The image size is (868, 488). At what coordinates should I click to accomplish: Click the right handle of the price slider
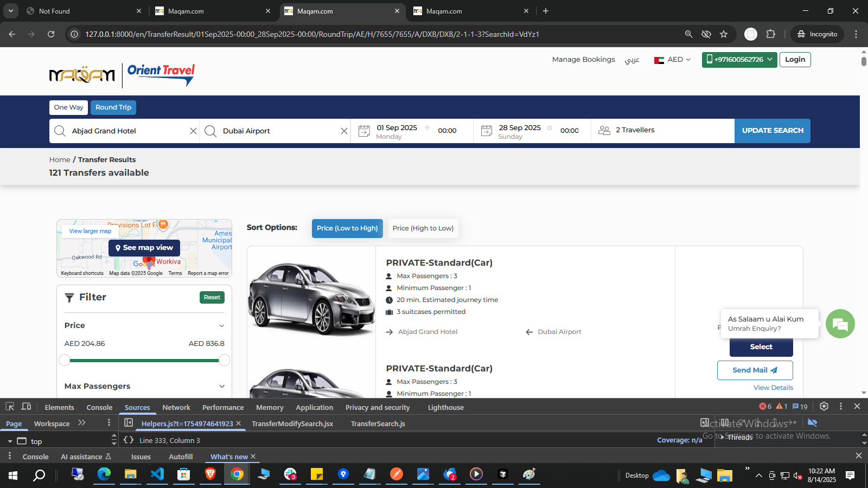pyautogui.click(x=224, y=360)
